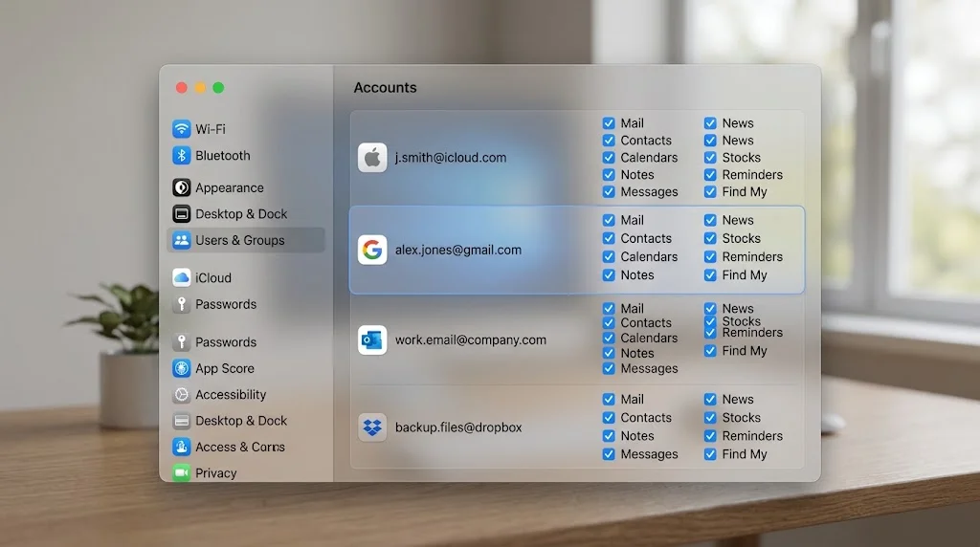Screen dimensions: 980x547
Task: Uncheck Mail for alex.jones@gmail.com
Action: click(x=609, y=220)
